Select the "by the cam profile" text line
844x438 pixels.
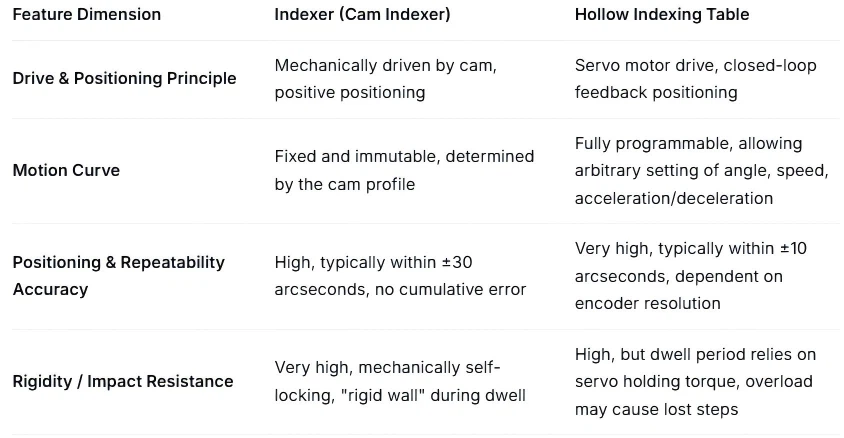[343, 184]
